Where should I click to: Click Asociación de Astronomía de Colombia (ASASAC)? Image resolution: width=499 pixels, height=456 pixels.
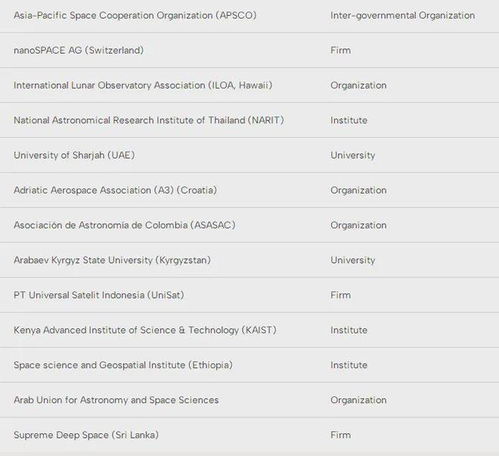(x=124, y=225)
